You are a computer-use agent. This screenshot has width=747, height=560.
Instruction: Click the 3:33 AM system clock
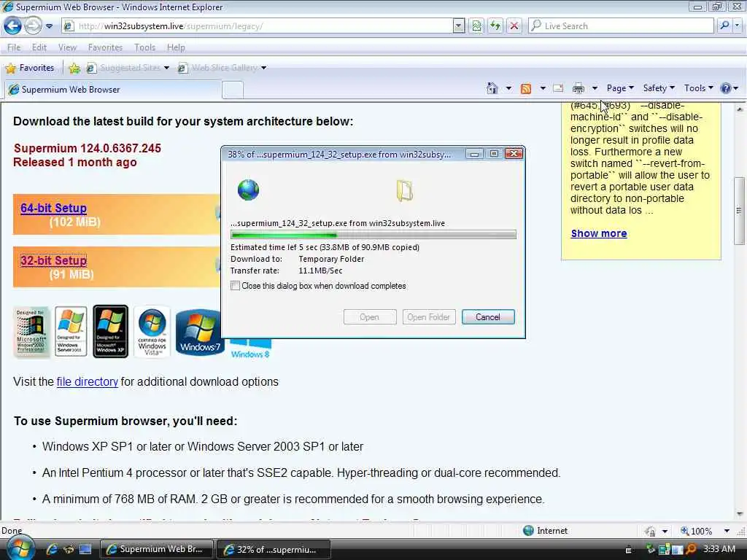719,549
